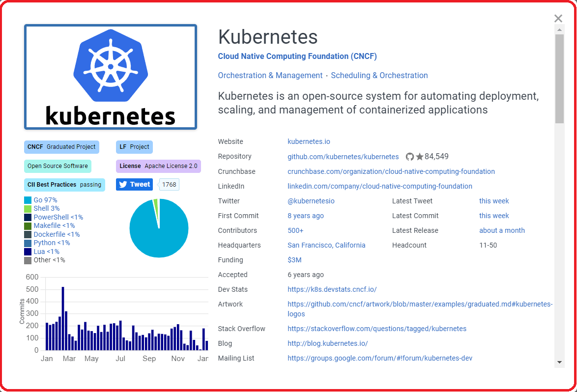The width and height of the screenshot is (577, 392).
Task: Click the Makefile legend color square
Action: [28, 226]
